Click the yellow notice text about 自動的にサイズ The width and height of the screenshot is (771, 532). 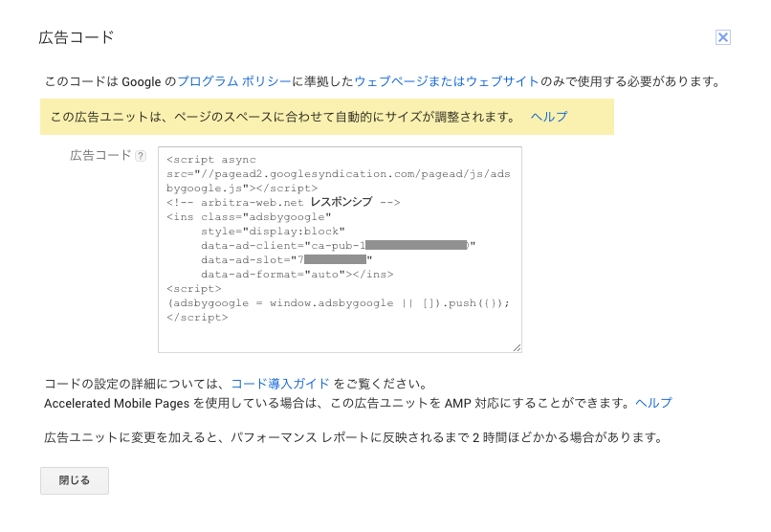(x=283, y=117)
